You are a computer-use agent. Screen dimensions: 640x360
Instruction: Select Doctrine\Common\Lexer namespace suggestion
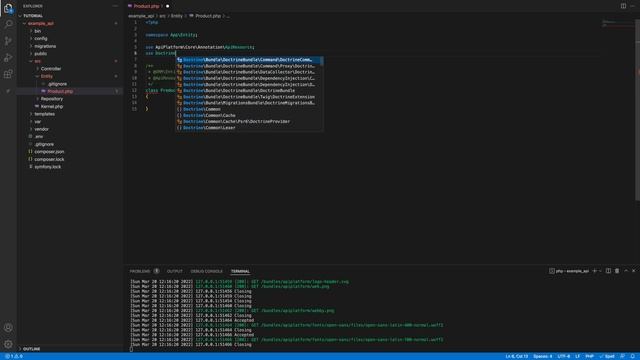tap(249, 128)
